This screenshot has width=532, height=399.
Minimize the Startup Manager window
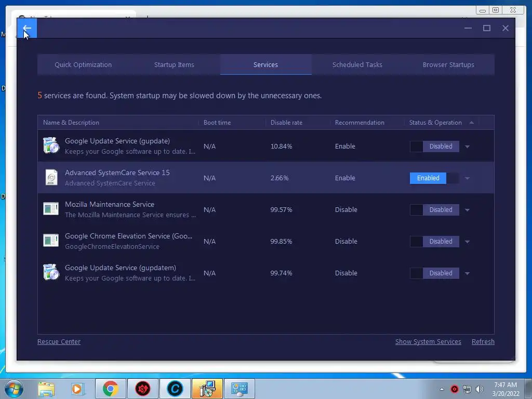pos(468,28)
